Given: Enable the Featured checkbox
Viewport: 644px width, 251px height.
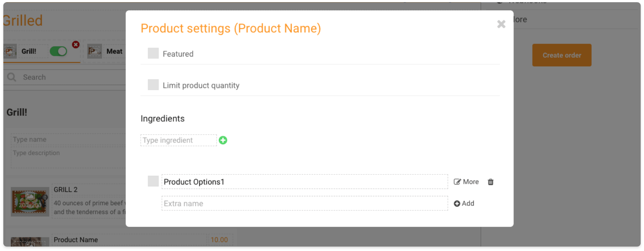Looking at the screenshot, I should (153, 53).
